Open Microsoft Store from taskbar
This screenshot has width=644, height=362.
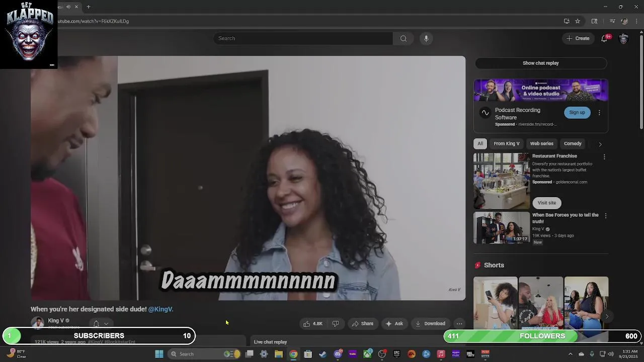(x=308, y=354)
